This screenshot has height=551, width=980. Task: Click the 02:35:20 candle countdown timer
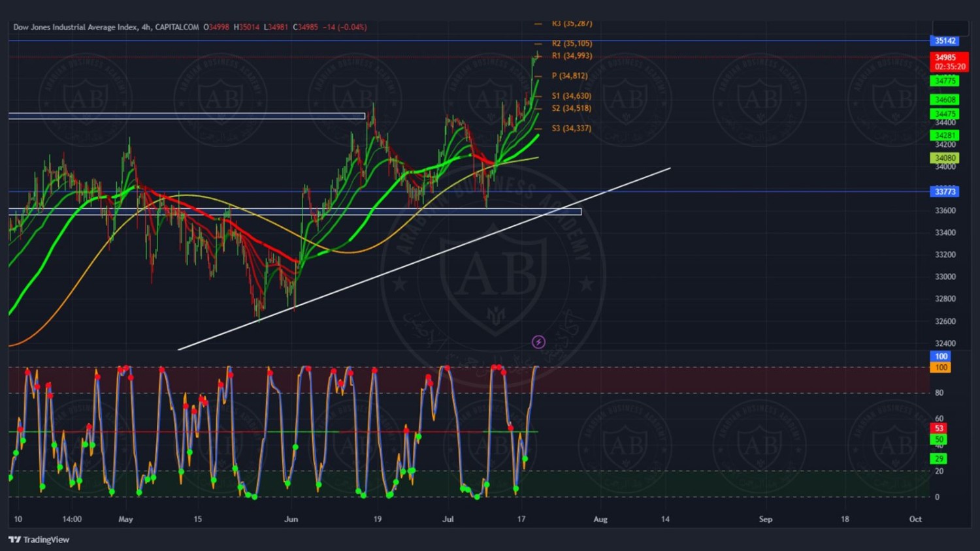click(949, 67)
